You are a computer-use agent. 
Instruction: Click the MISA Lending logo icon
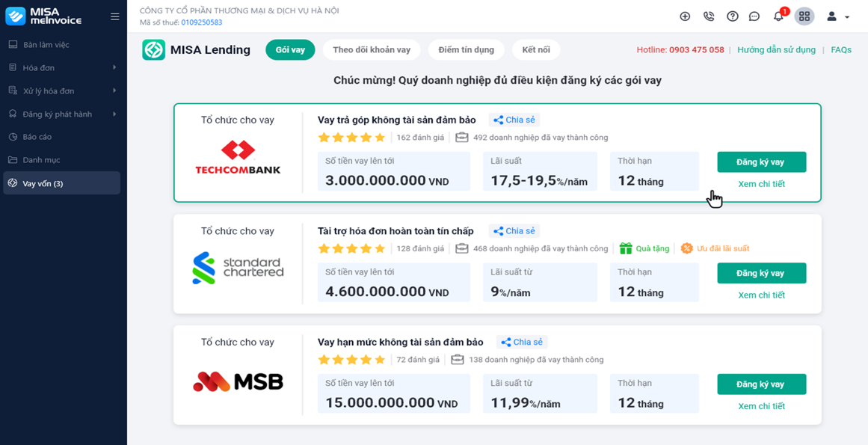153,50
